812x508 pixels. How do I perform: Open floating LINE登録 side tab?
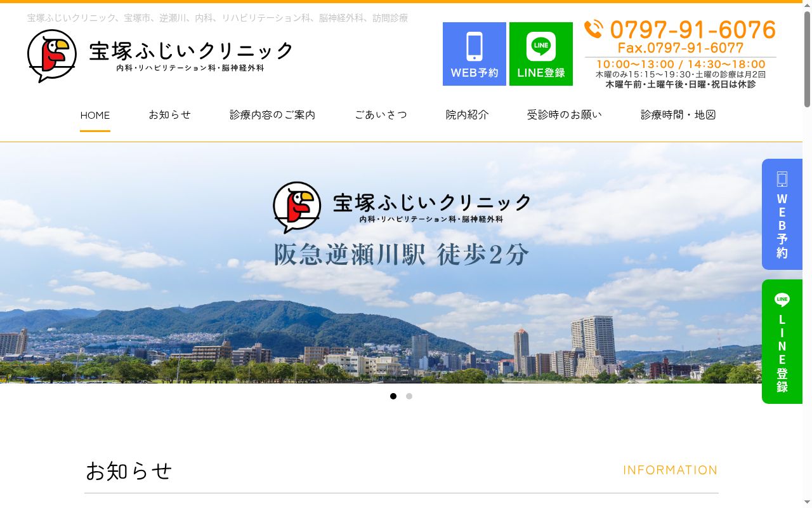tap(782, 342)
